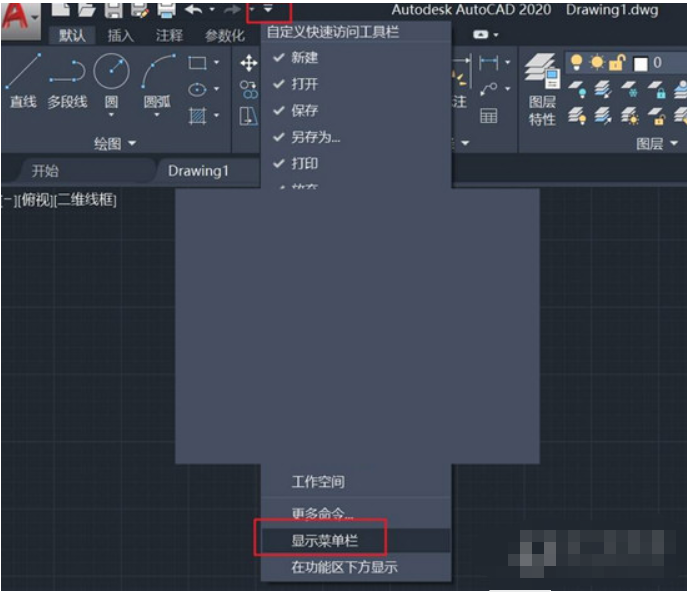Click the layer Unisolate icon
The width and height of the screenshot is (687, 592).
(603, 116)
